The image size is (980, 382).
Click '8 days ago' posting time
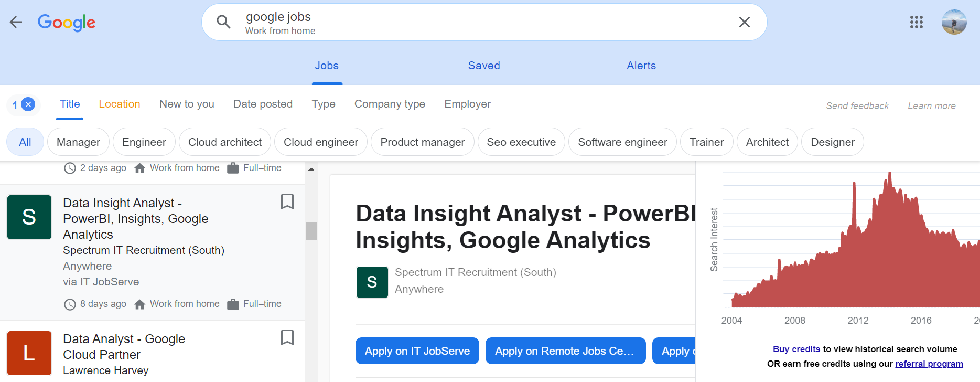coord(103,304)
